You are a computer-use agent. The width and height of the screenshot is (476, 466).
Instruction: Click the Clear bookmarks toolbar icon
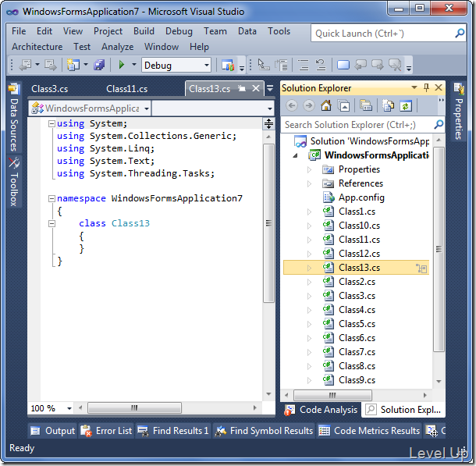pos(395,65)
